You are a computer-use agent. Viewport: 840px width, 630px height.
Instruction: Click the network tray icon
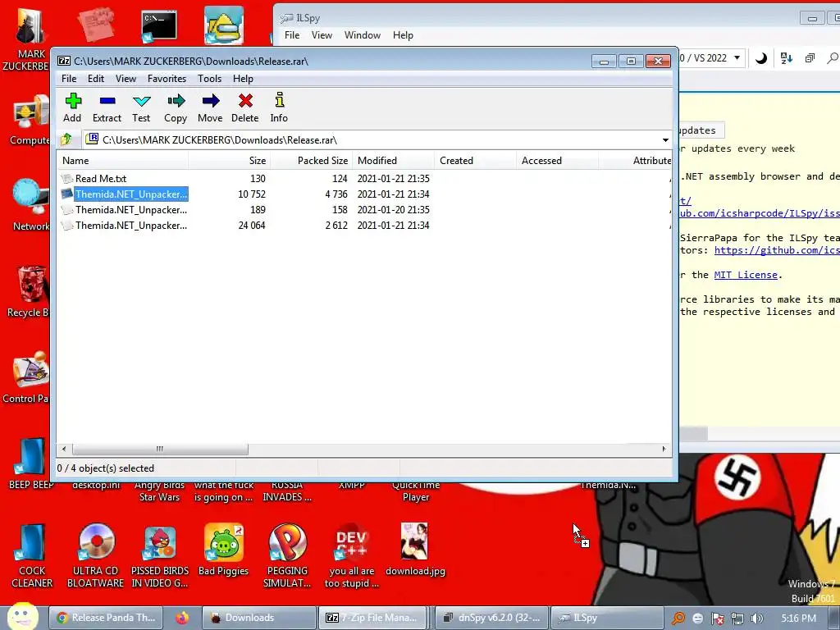737,619
